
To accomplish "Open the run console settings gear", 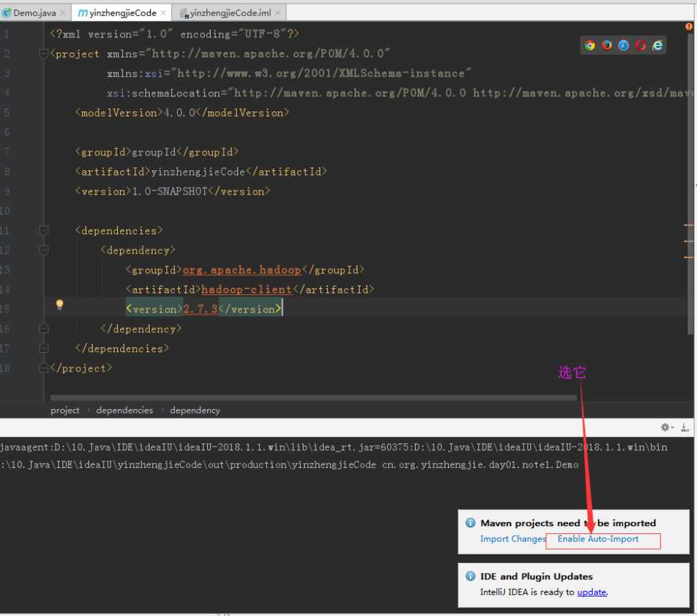I will (666, 427).
